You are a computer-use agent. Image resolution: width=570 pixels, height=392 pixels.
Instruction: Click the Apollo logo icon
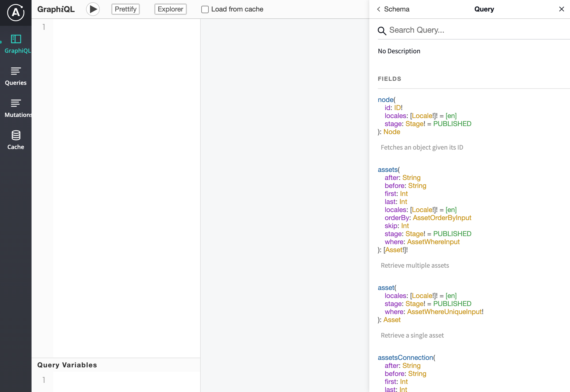click(15, 13)
